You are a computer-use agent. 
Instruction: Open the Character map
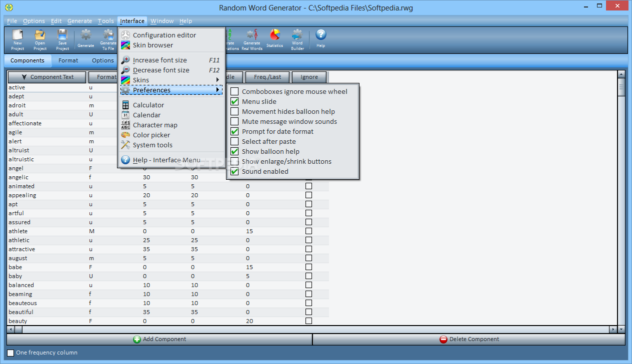click(x=171, y=125)
